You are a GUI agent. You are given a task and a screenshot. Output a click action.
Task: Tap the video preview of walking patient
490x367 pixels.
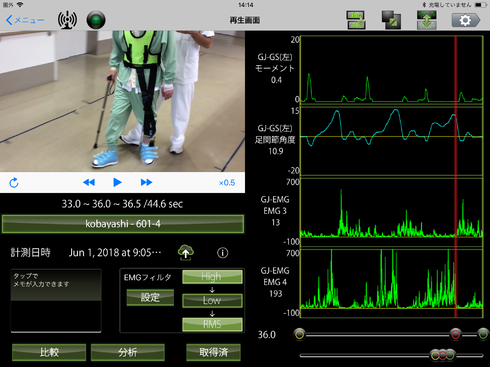click(x=122, y=101)
